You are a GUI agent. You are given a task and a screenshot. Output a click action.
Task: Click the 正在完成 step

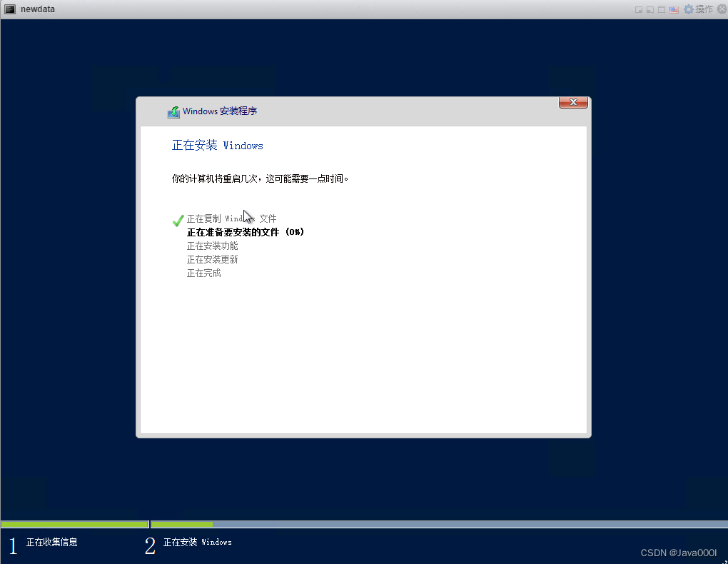pos(204,273)
